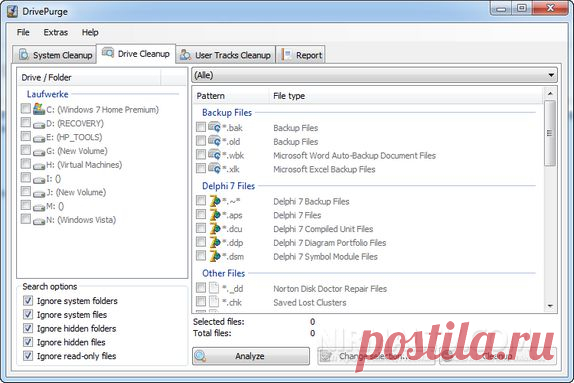Open the File menu
Image resolution: width=574 pixels, height=383 pixels.
(23, 32)
